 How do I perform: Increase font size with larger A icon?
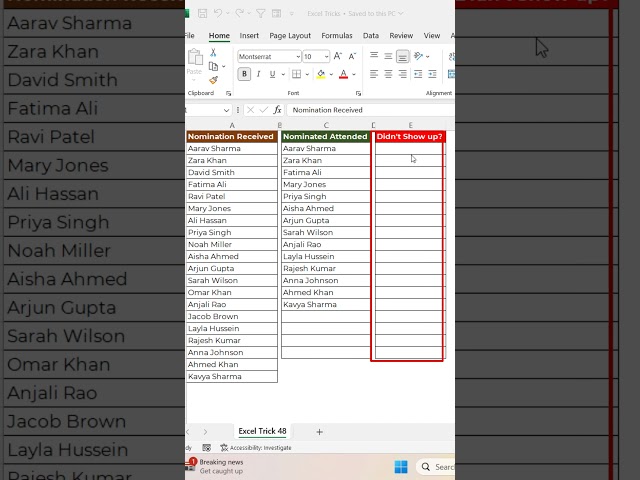point(338,56)
